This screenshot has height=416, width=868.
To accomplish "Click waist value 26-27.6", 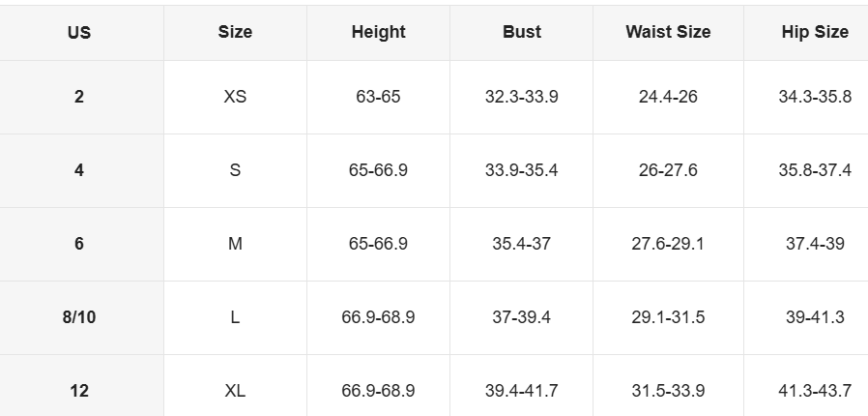I will coord(668,170).
